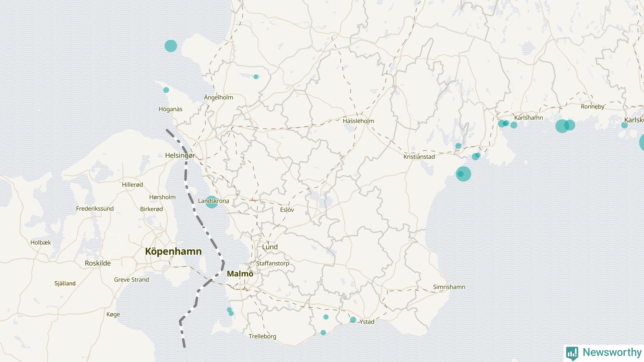
Task: Click the Helsingør label
Action: 180,156
